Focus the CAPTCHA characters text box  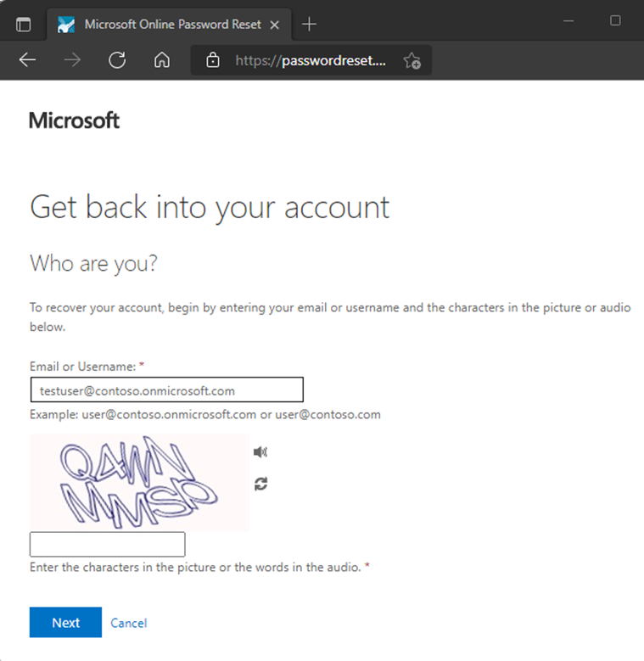click(x=107, y=545)
